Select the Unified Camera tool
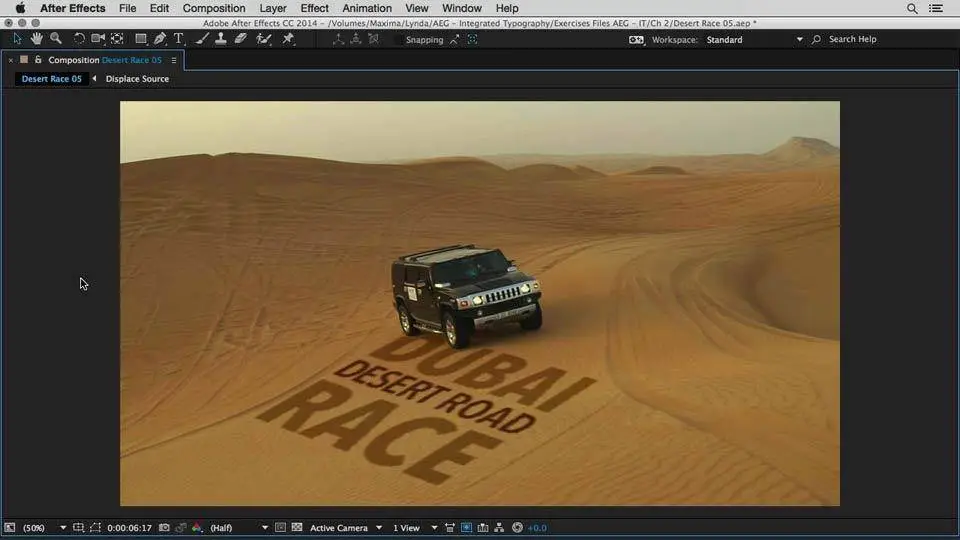This screenshot has width=960, height=540. 98,39
